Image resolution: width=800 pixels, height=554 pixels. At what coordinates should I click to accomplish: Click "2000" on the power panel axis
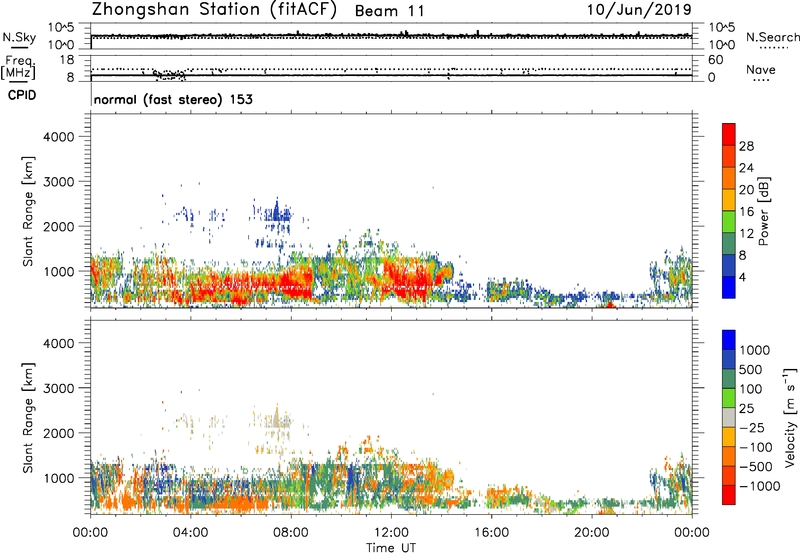(59, 227)
